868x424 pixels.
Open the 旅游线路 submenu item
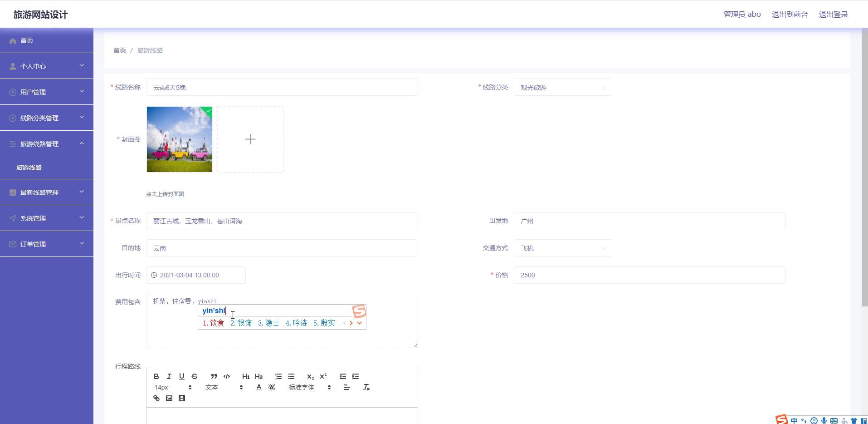47,168
